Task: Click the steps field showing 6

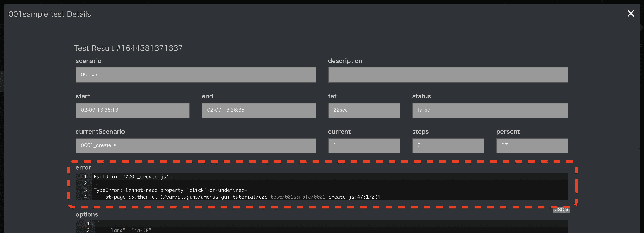Action: (448, 145)
